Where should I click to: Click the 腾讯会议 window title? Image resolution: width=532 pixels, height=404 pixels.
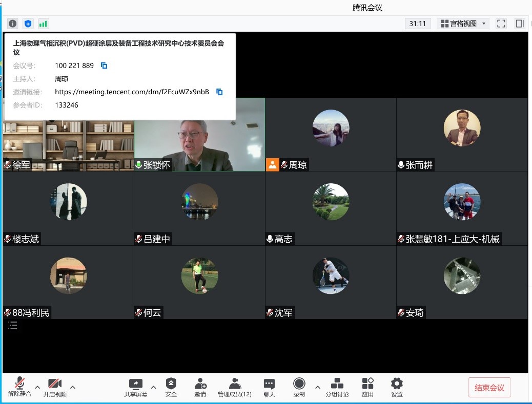point(367,8)
